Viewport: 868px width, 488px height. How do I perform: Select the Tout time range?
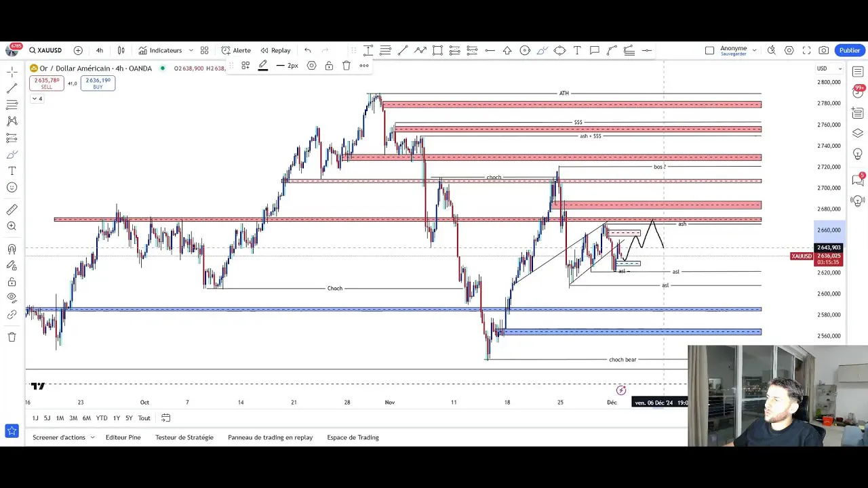[144, 418]
